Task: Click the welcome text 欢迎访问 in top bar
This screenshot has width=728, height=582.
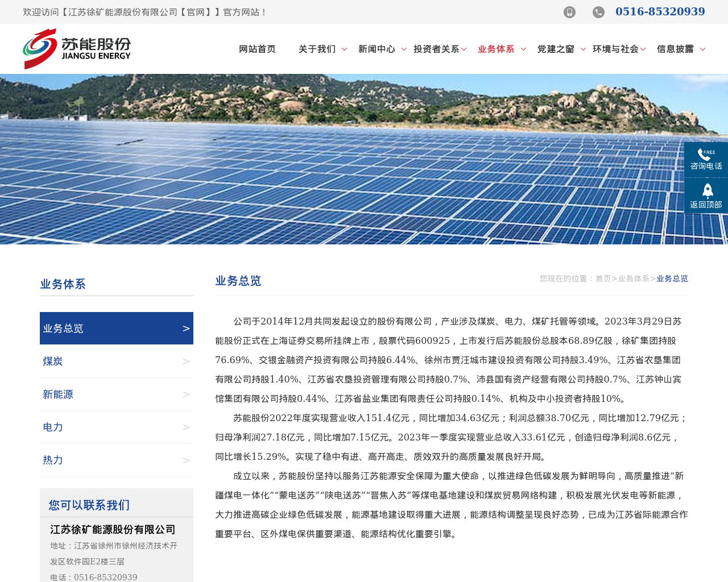Action: (x=41, y=12)
